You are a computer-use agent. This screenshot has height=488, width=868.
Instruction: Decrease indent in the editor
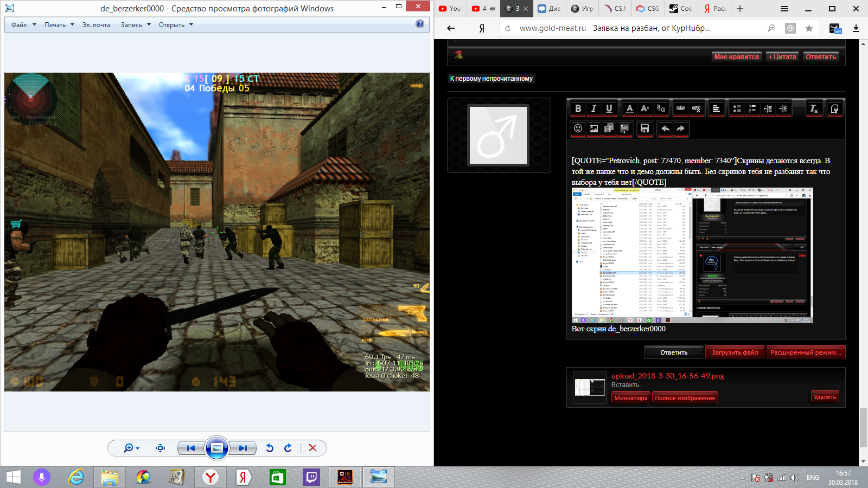point(768,109)
